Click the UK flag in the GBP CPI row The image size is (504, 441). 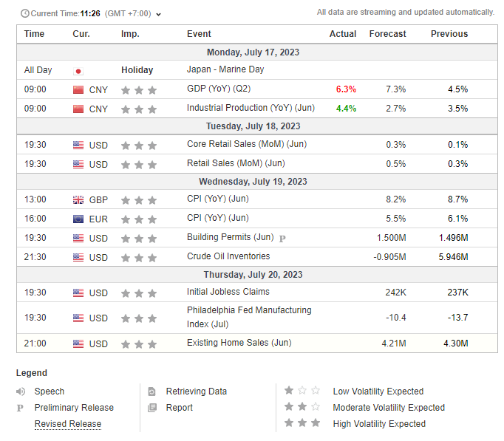pyautogui.click(x=78, y=200)
